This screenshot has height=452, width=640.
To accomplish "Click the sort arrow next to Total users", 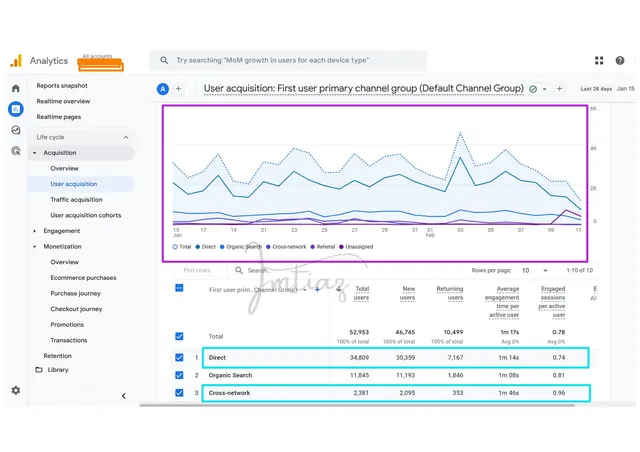I will (x=339, y=289).
